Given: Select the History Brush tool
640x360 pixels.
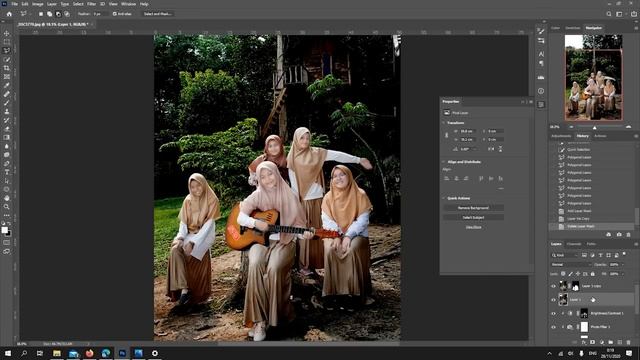Looking at the screenshot, I should point(7,120).
